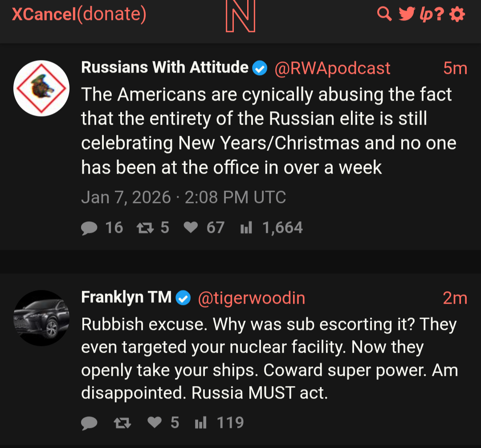Open the About question mark icon
This screenshot has width=481, height=448.
coord(440,15)
